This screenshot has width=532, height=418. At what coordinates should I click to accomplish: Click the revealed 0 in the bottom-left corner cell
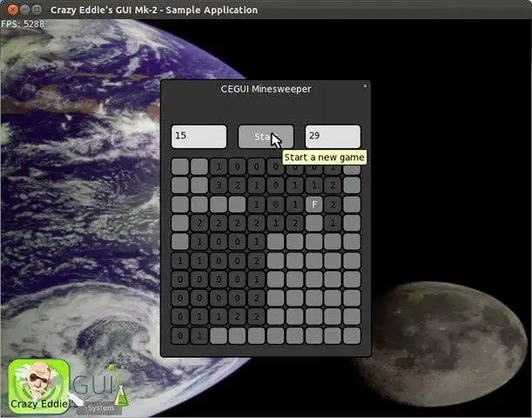pyautogui.click(x=180, y=335)
